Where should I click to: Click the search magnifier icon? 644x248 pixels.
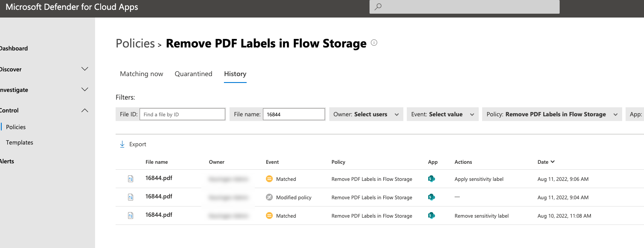pyautogui.click(x=378, y=7)
